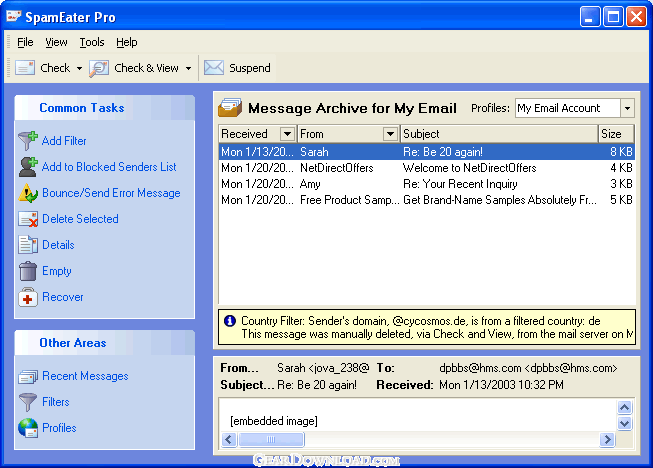Open the Check button dropdown arrow
The height and width of the screenshot is (468, 653).
(79, 68)
